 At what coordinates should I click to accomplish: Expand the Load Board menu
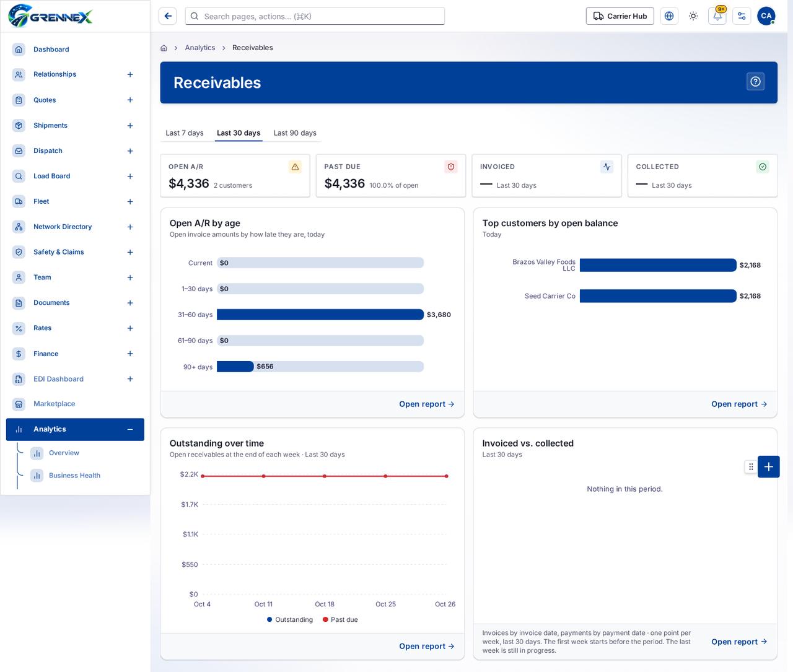click(x=130, y=177)
